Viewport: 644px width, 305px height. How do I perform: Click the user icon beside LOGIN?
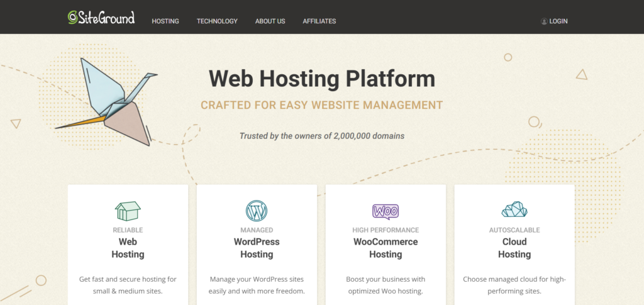544,21
